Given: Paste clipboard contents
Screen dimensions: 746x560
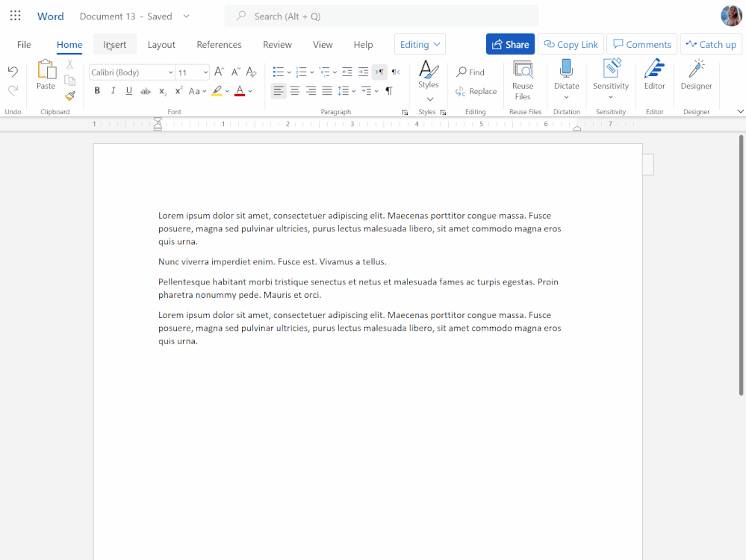Looking at the screenshot, I should (x=46, y=75).
